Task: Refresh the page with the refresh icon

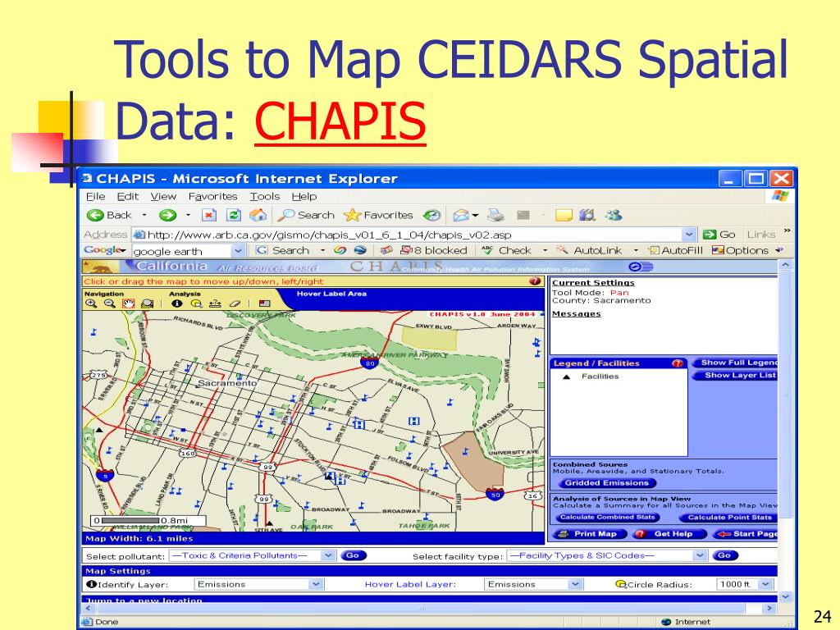Action: 234,216
